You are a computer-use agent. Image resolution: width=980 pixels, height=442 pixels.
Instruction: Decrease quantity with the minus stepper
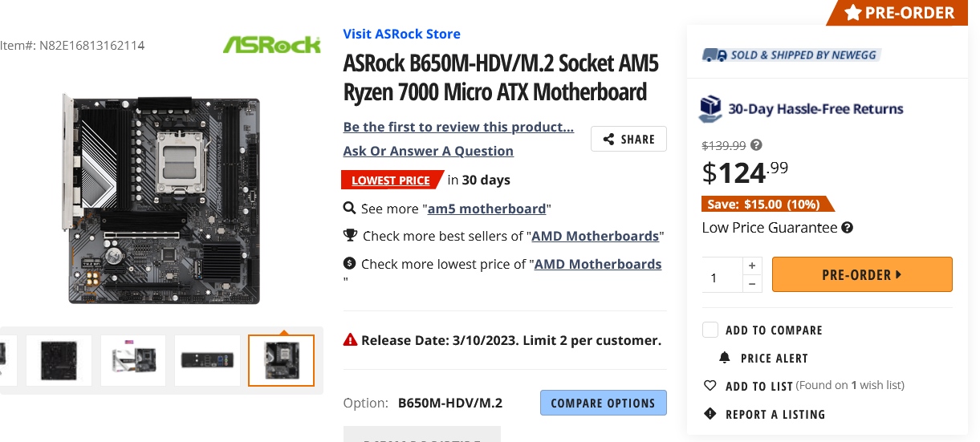(x=752, y=284)
